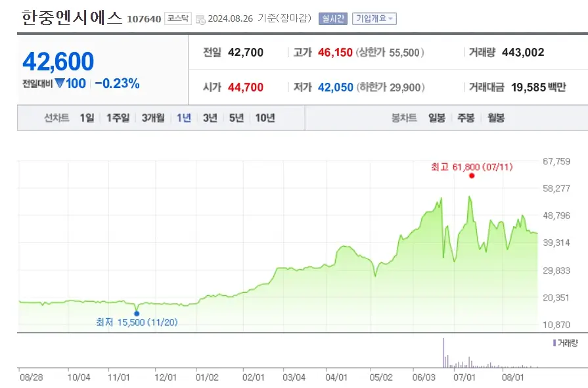Open the 월봉 monthly candle chart
The image size is (588, 388).
click(x=495, y=118)
